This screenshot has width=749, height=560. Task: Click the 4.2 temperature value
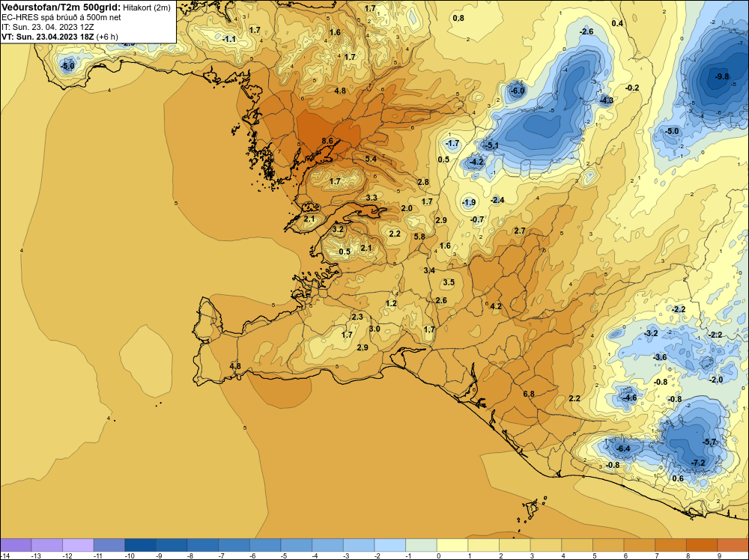tap(496, 306)
